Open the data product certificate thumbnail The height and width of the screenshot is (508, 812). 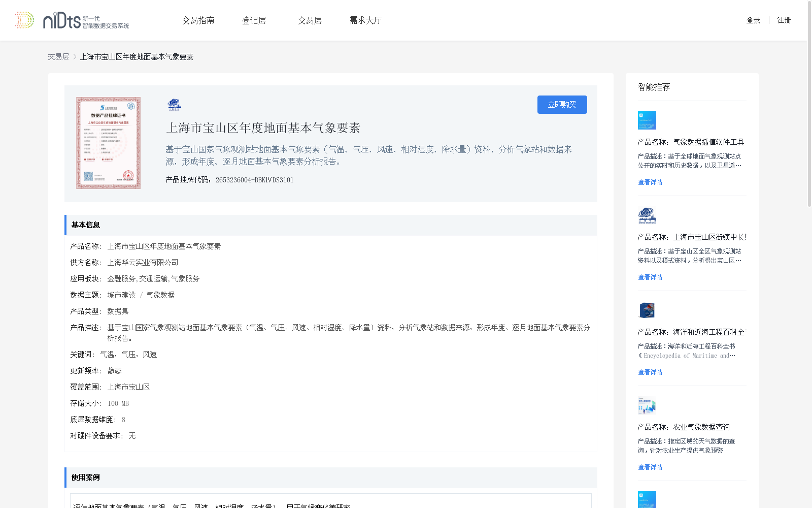pyautogui.click(x=108, y=143)
